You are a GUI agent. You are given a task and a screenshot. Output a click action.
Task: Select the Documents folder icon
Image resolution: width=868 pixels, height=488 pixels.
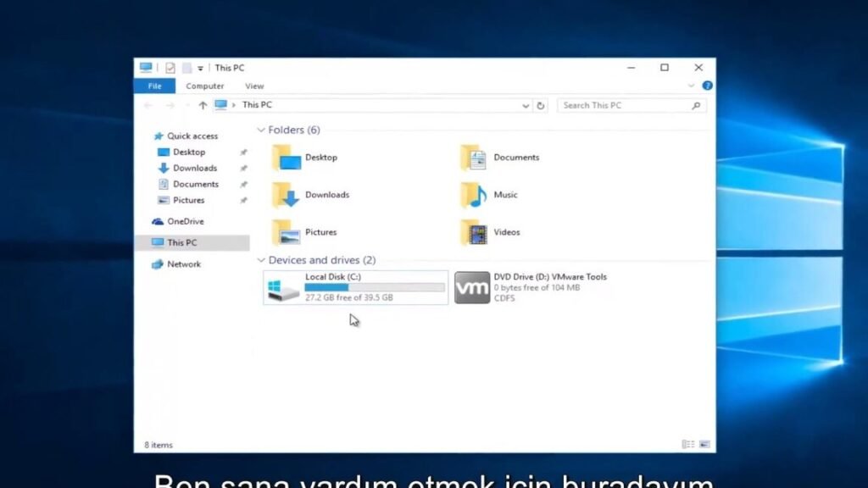(x=473, y=158)
